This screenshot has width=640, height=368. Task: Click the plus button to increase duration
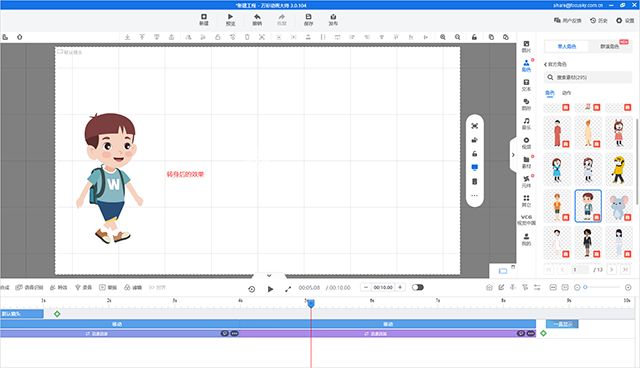point(400,287)
